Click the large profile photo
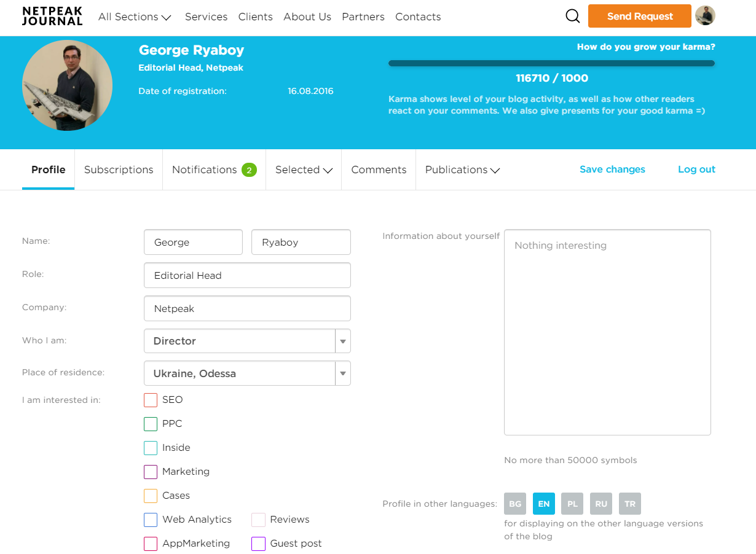The height and width of the screenshot is (554, 756). click(67, 85)
